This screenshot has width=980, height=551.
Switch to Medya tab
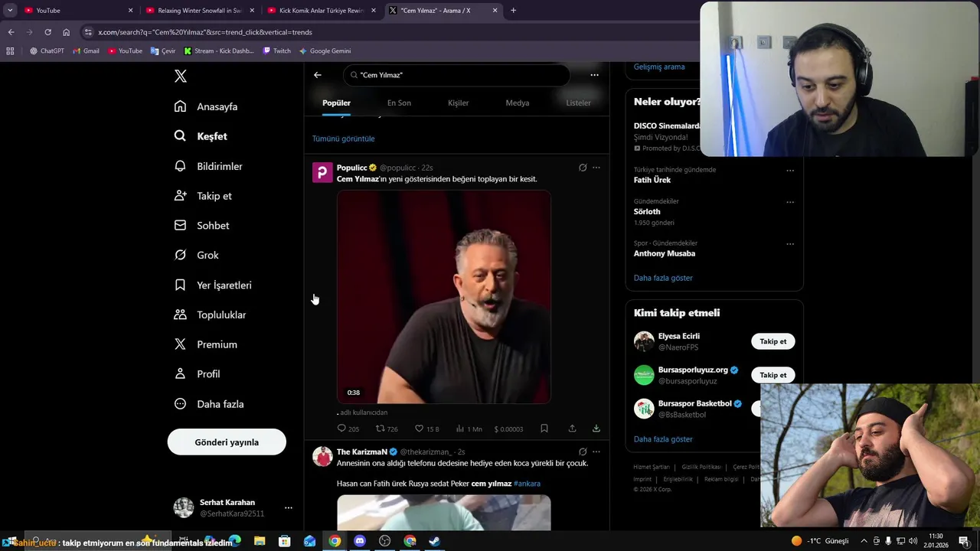[518, 103]
